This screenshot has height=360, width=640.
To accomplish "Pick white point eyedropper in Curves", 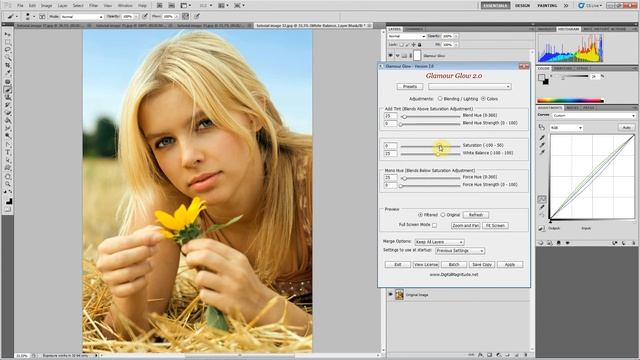I will (542, 152).
